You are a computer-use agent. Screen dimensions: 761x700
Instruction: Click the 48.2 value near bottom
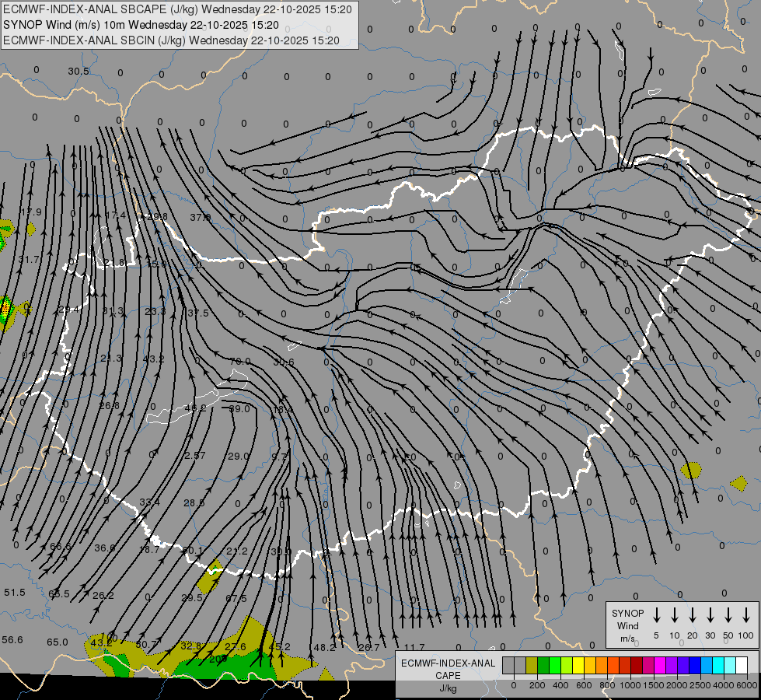pos(325,648)
